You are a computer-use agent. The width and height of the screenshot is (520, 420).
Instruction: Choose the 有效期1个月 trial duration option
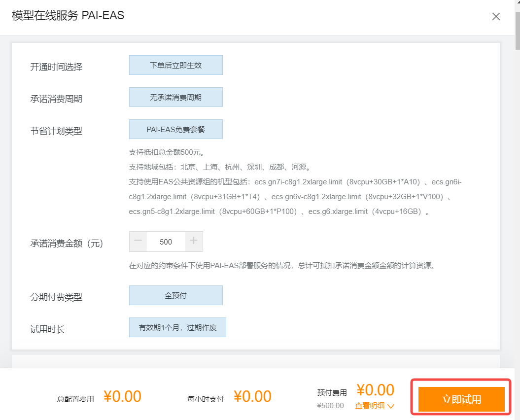pyautogui.click(x=177, y=327)
